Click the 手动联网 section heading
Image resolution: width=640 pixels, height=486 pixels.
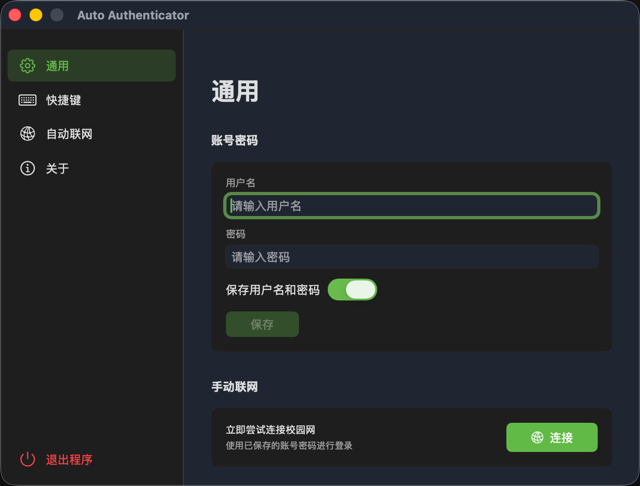pyautogui.click(x=234, y=387)
